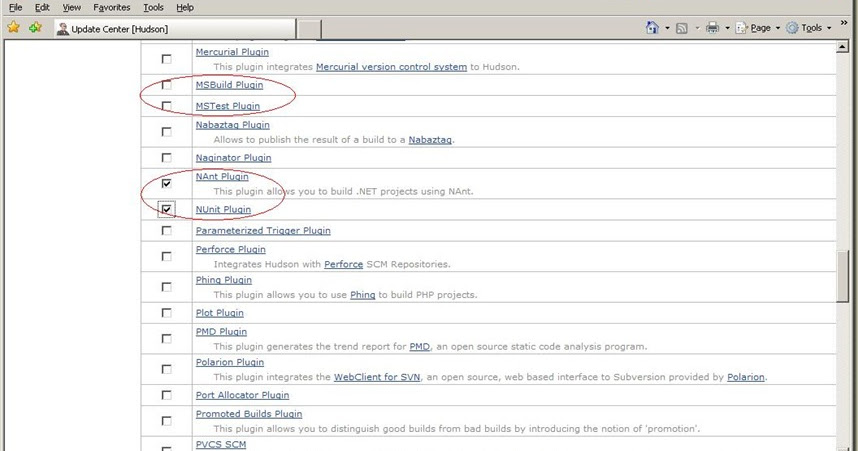The height and width of the screenshot is (451, 858).
Task: Click the vertical scrollbar thumb
Action: 843,276
